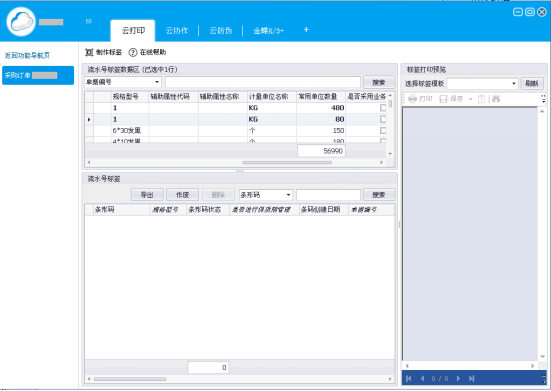Click the 刷新 refresh button
This screenshot has height=391, width=551.
[x=532, y=84]
